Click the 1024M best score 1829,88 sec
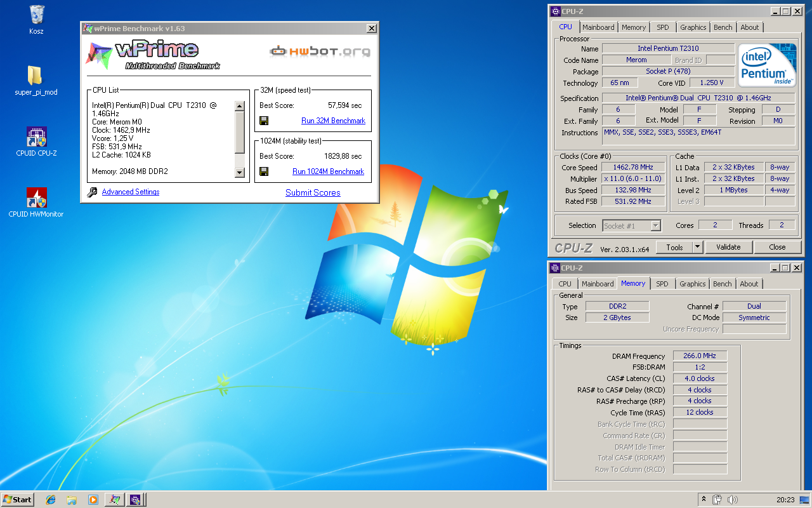812x508 pixels. pos(343,156)
